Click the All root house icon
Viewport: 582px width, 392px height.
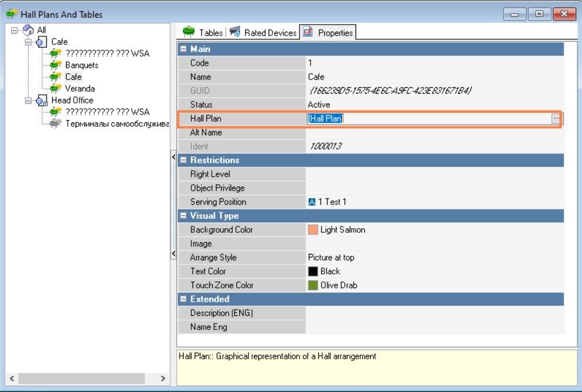point(28,30)
